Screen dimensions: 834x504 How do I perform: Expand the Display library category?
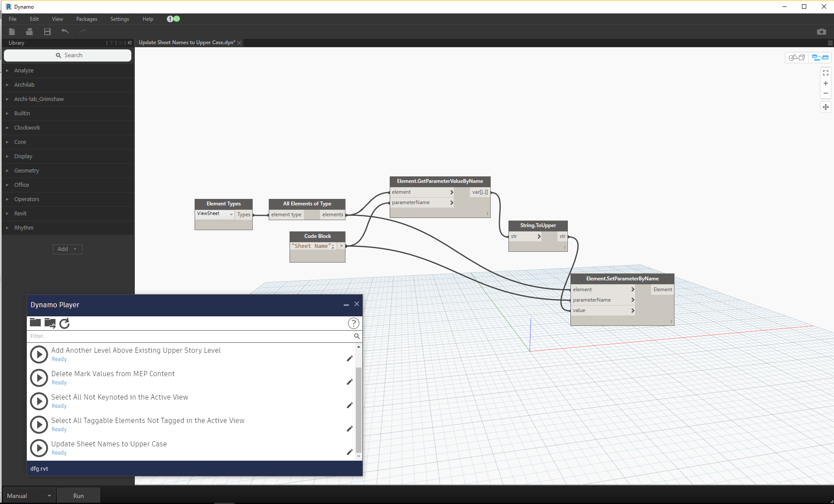68,156
